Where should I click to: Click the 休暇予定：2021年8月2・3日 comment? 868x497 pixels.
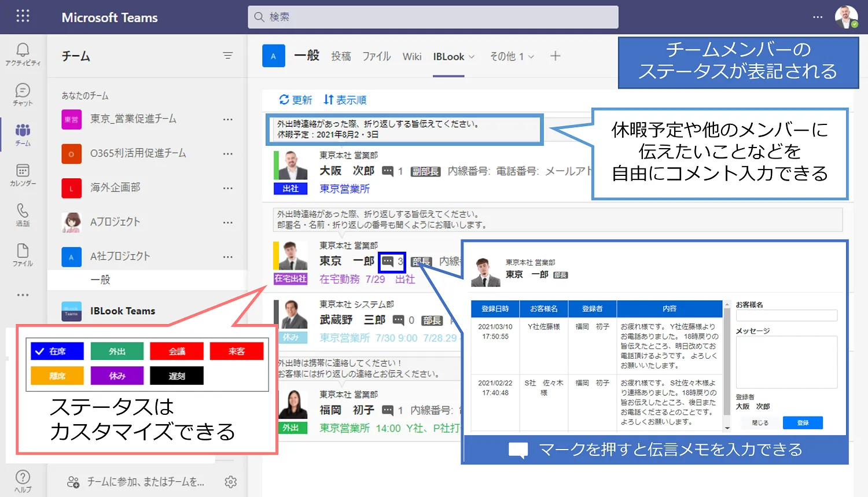tap(328, 135)
